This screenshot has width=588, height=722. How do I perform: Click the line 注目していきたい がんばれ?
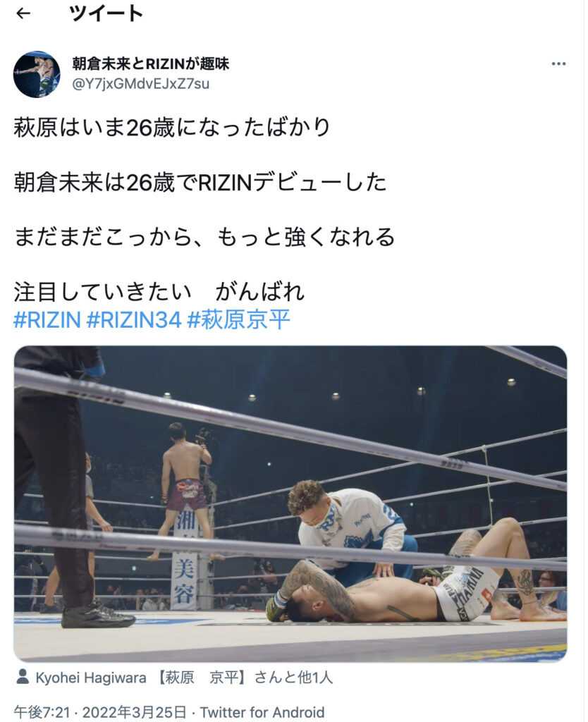point(159,292)
